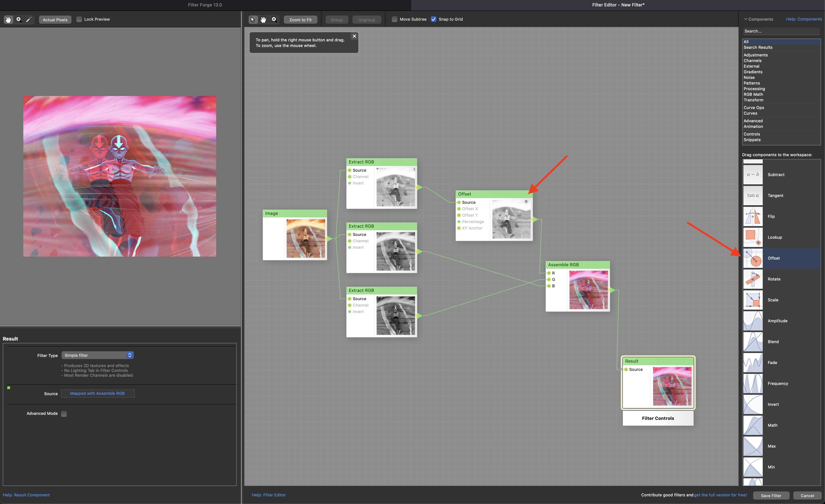
Task: Click the Save Filter button
Action: coord(771,496)
